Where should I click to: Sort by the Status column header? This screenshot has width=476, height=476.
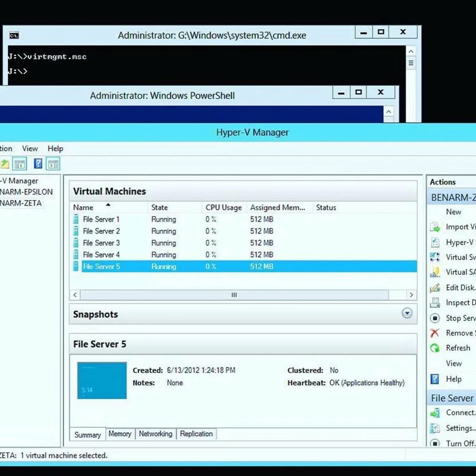[x=326, y=207]
